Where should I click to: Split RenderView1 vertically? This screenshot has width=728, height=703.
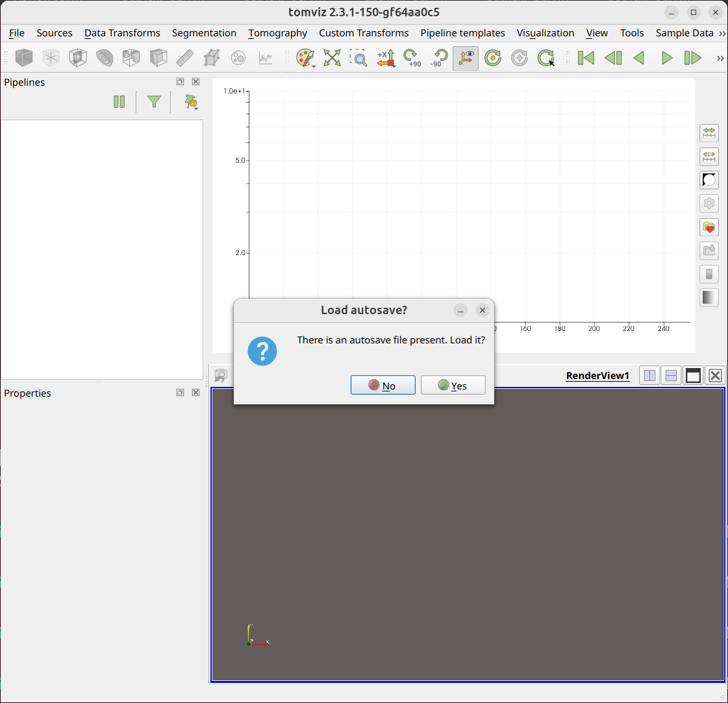click(x=671, y=375)
